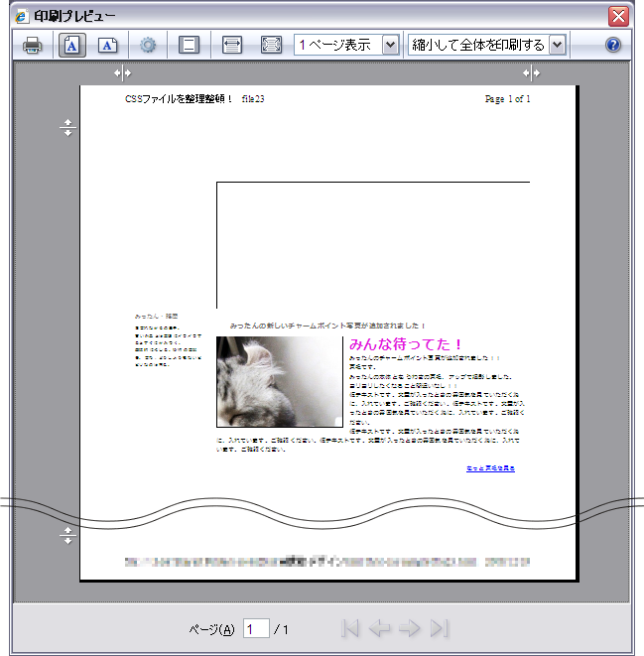Click the blue Help question mark icon
This screenshot has height=656, width=644.
[613, 45]
